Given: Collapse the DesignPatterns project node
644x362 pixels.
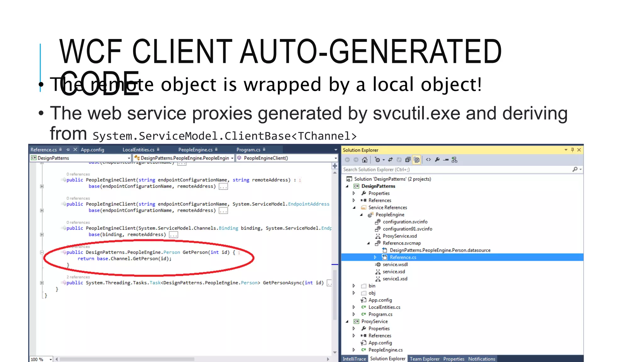Looking at the screenshot, I should pyautogui.click(x=347, y=186).
